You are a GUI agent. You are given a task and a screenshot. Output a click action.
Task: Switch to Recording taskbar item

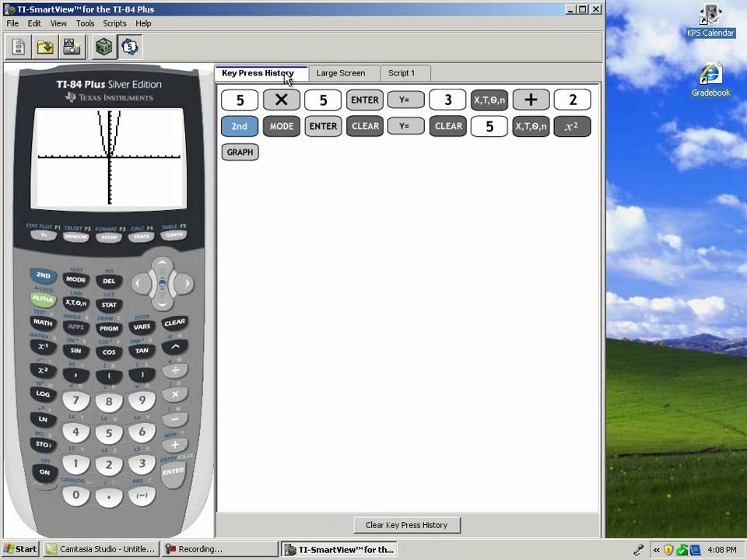(x=219, y=549)
